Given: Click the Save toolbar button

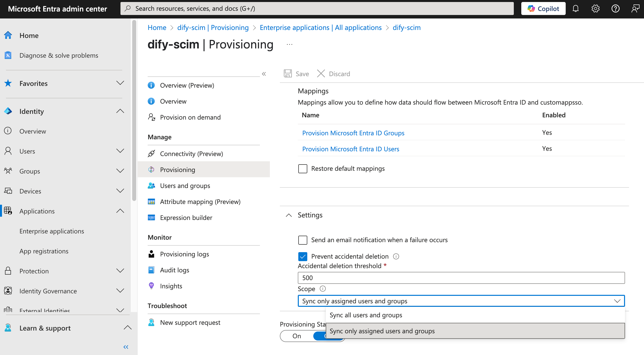Looking at the screenshot, I should point(296,74).
